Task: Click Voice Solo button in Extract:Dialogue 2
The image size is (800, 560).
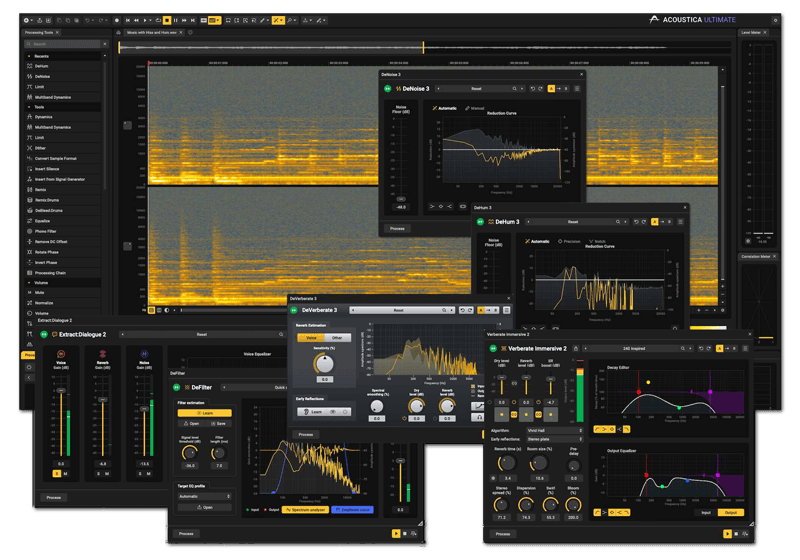Action: [x=57, y=474]
